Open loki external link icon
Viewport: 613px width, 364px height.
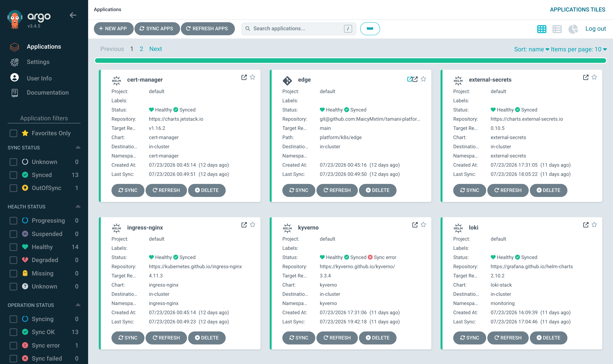click(x=586, y=225)
